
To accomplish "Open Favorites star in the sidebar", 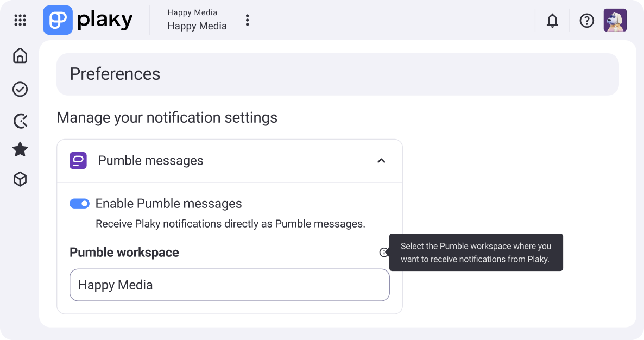I will click(20, 149).
